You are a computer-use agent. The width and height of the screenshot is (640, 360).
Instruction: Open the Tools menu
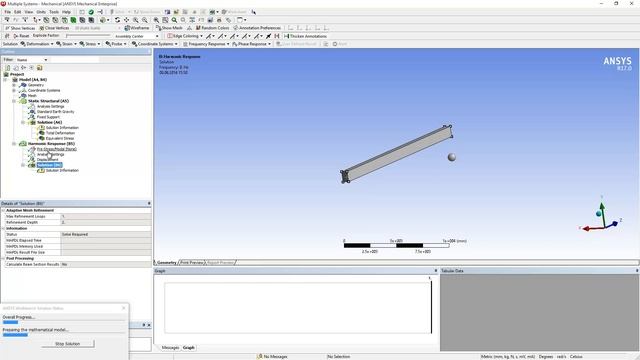(54, 12)
